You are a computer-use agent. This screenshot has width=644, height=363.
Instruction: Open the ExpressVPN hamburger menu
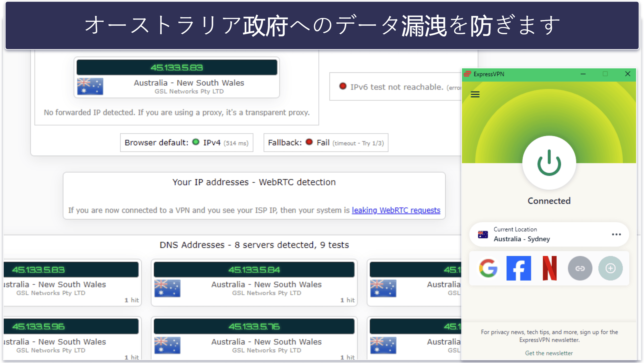(x=475, y=94)
